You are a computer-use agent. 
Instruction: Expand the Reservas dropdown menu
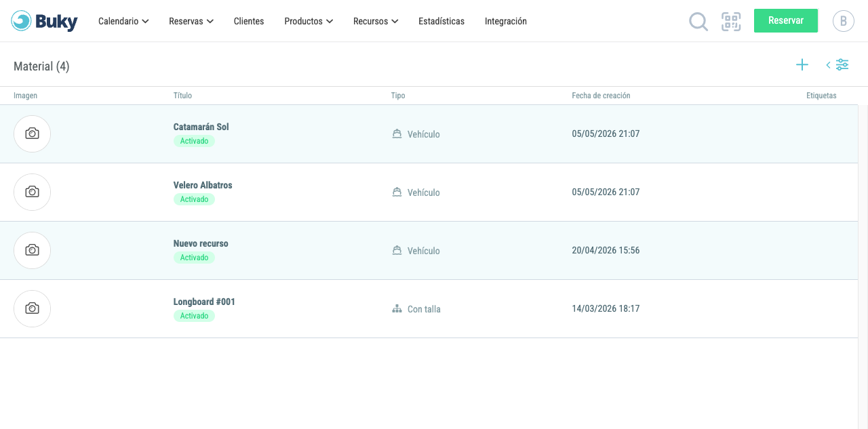[191, 21]
